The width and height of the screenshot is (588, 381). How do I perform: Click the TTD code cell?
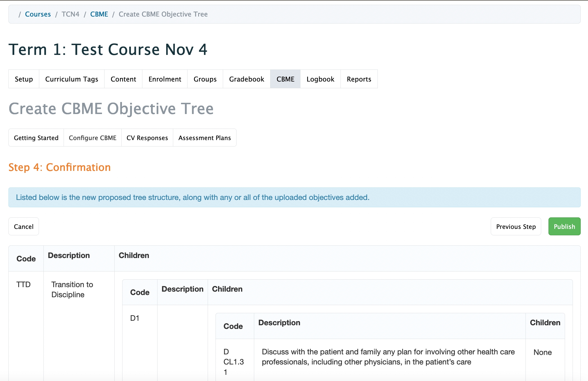pyautogui.click(x=24, y=285)
